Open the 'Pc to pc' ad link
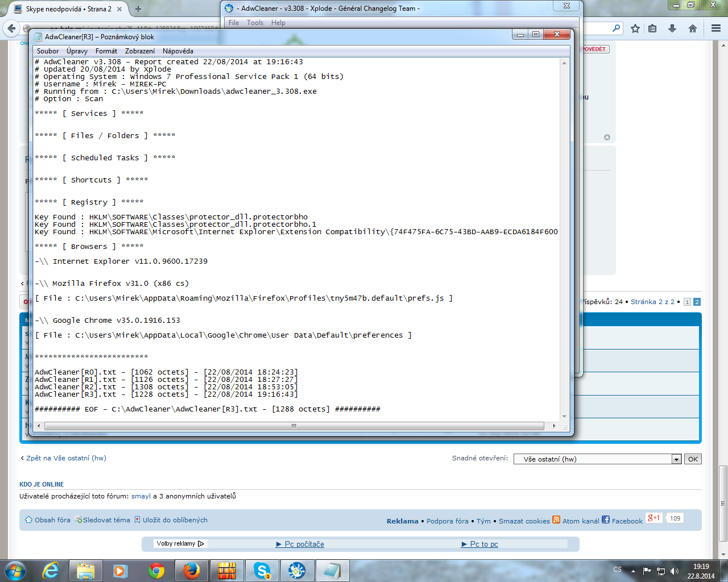 pyautogui.click(x=484, y=544)
